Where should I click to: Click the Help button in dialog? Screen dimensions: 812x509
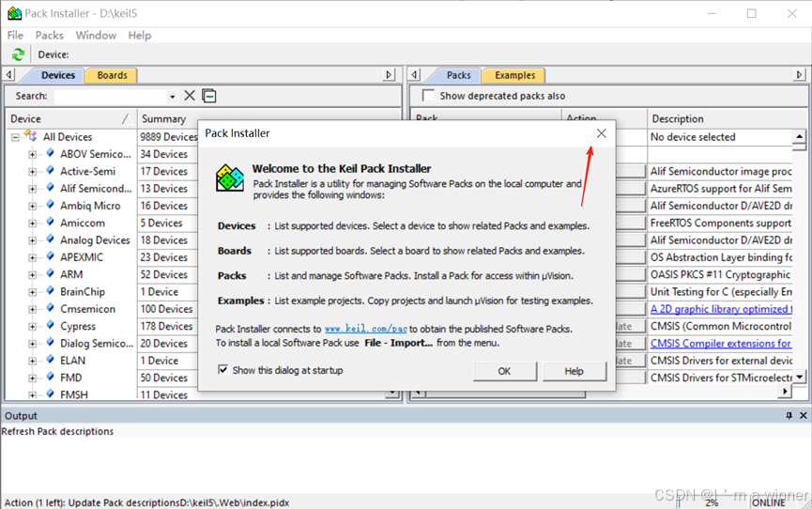[574, 371]
